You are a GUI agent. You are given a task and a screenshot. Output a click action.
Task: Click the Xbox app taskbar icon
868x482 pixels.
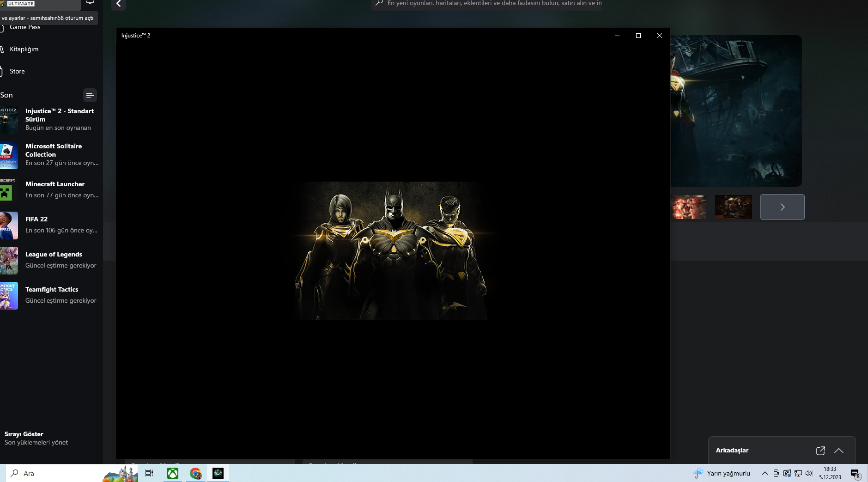(x=173, y=473)
